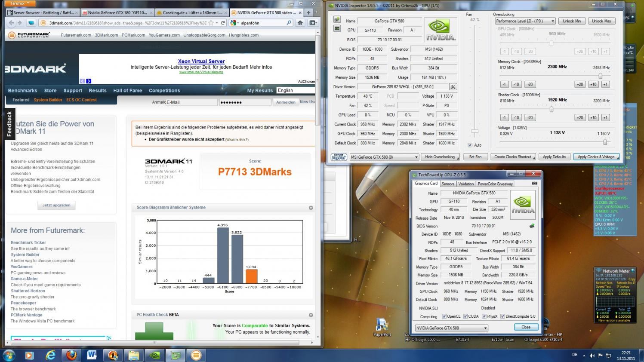644x362 pixels.
Task: Open the Hall of Fame menu
Action: (x=127, y=90)
